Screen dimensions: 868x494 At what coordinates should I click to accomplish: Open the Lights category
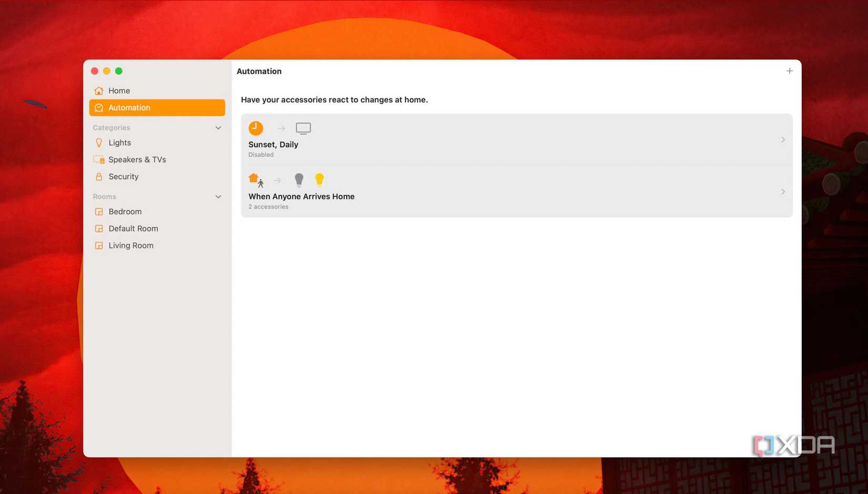point(157,143)
